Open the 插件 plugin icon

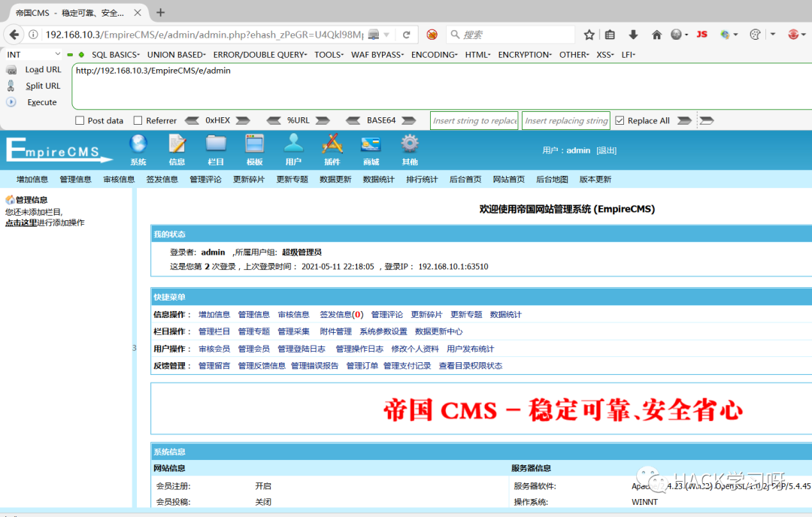coord(332,150)
